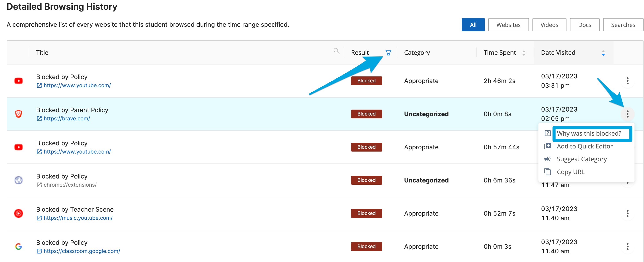Image resolution: width=644 pixels, height=262 pixels.
Task: Click 'Blocked by Parent Policy' title text
Action: (72, 110)
